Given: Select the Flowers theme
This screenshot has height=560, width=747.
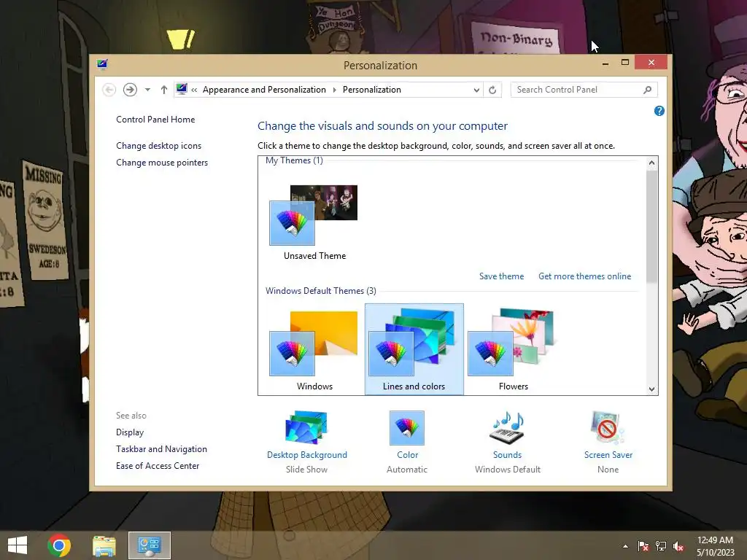Looking at the screenshot, I should coord(513,351).
